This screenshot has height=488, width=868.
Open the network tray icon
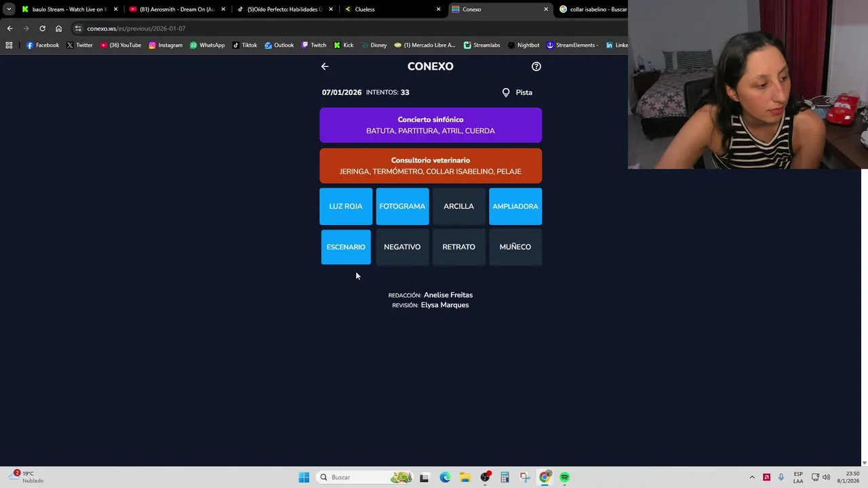(815, 477)
